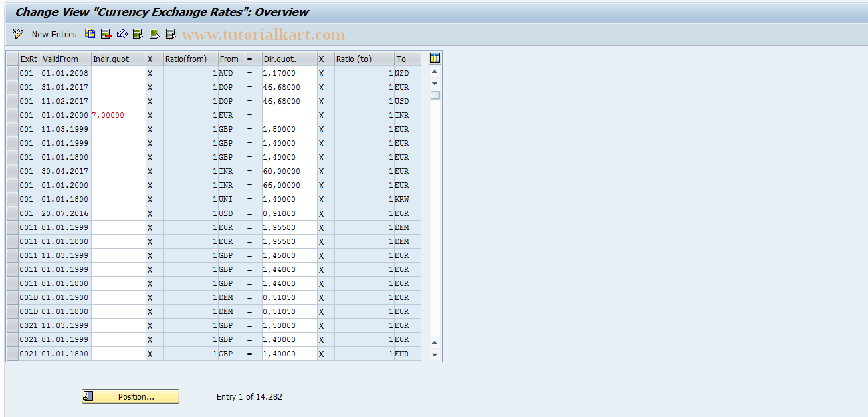Click empty Indir.quot field in AUD row
Screen dimensions: 868x417
pos(118,73)
